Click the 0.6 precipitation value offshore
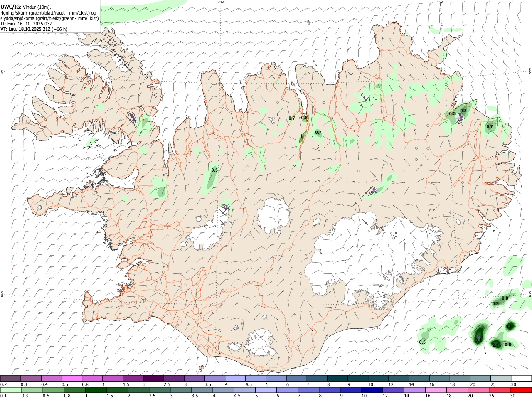This screenshot has width=532, height=399. (508, 345)
